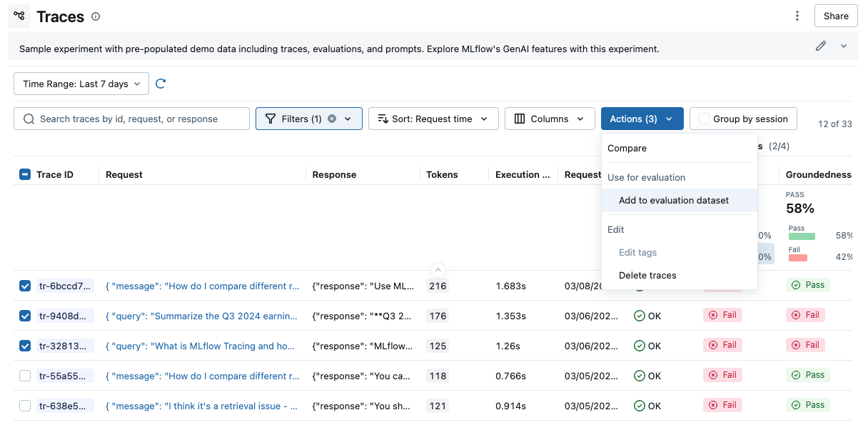
Task: Open the Time Range dropdown
Action: click(x=81, y=84)
